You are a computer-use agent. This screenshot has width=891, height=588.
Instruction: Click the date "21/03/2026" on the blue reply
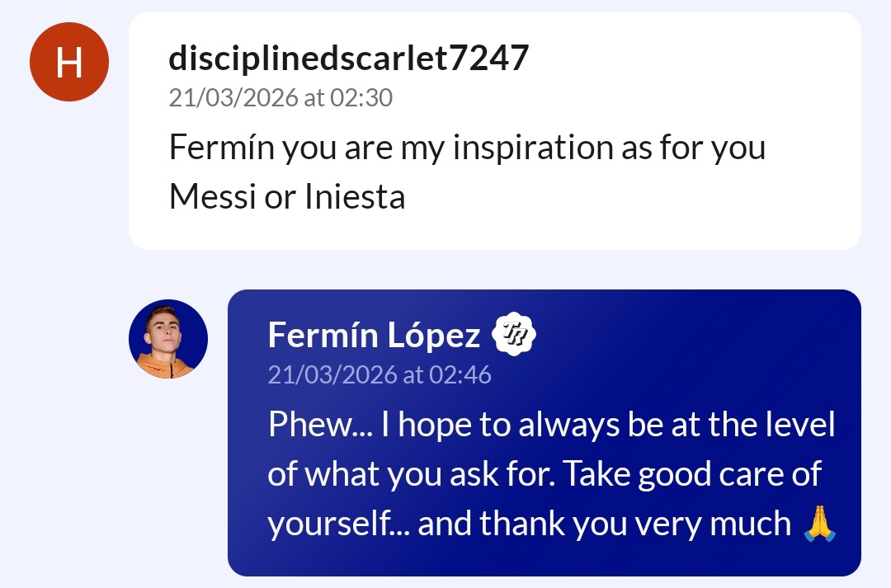(332, 375)
